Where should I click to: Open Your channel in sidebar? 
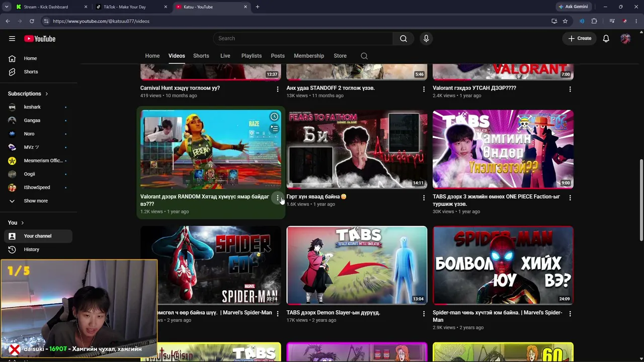(38, 236)
